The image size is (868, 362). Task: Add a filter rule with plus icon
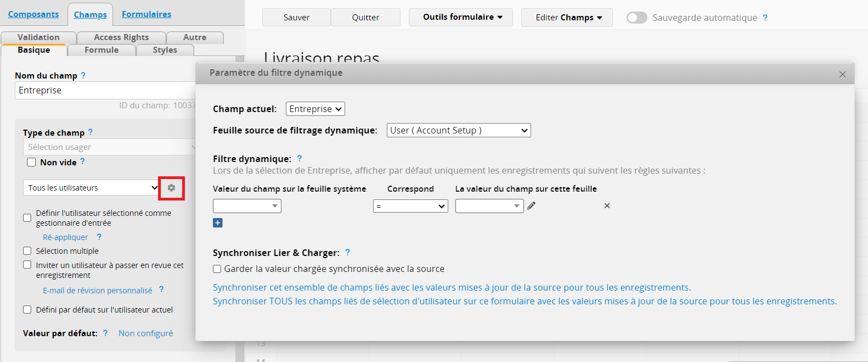click(x=218, y=223)
